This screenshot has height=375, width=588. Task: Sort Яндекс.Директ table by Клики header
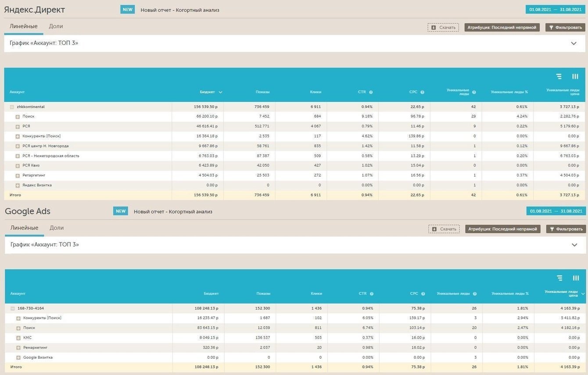point(316,92)
